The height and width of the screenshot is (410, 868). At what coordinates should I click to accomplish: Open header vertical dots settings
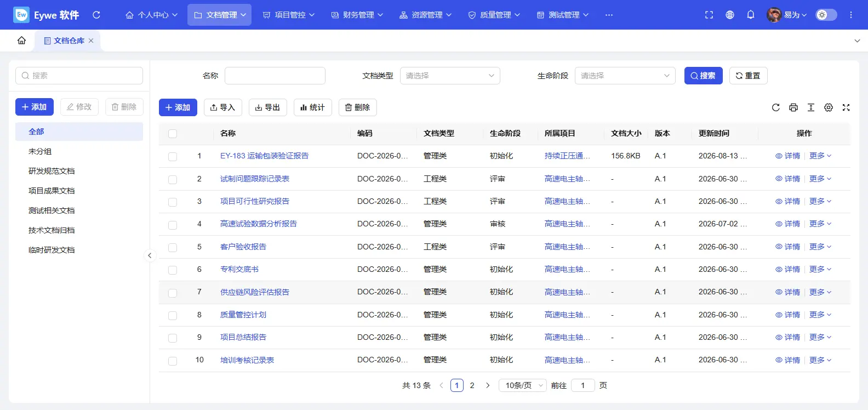tap(851, 15)
